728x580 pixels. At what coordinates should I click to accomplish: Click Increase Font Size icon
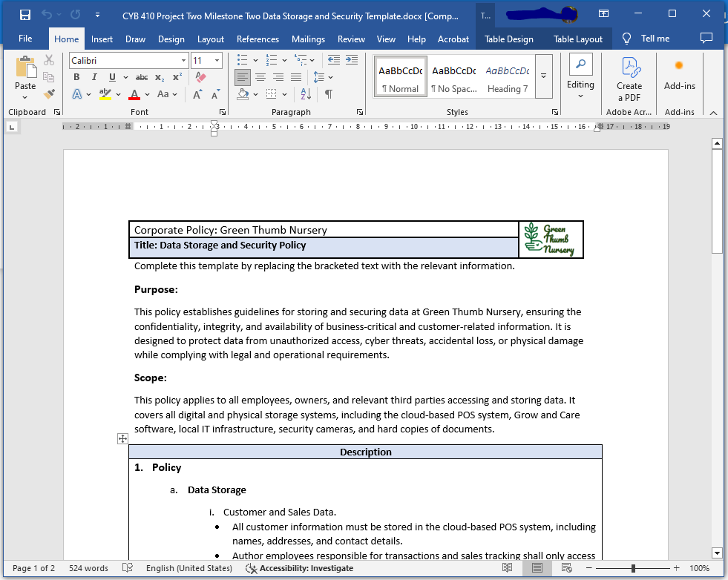pyautogui.click(x=197, y=94)
